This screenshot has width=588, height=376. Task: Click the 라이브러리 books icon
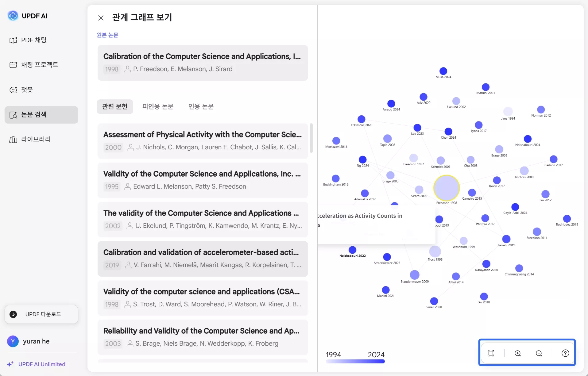click(x=13, y=140)
